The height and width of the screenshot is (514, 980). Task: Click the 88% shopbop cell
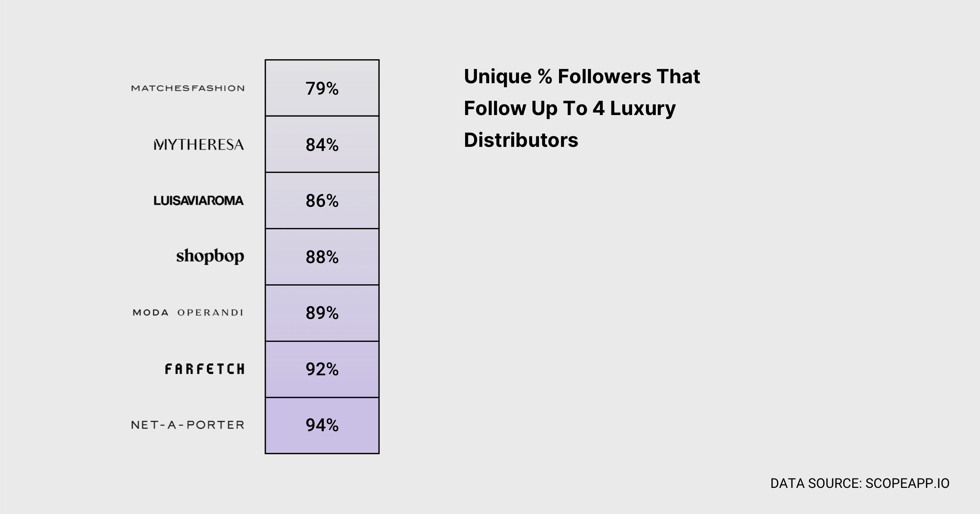tap(322, 257)
